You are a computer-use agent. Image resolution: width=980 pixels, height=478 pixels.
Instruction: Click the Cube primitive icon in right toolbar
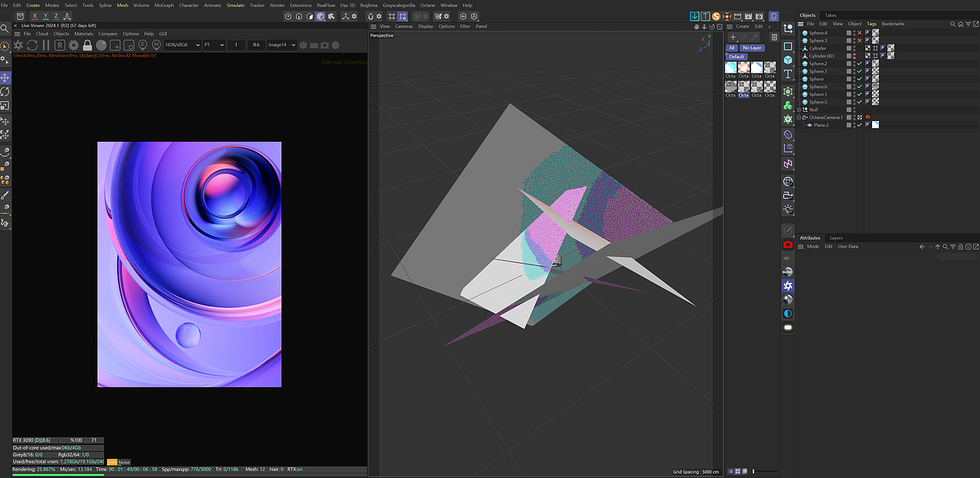tap(788, 60)
